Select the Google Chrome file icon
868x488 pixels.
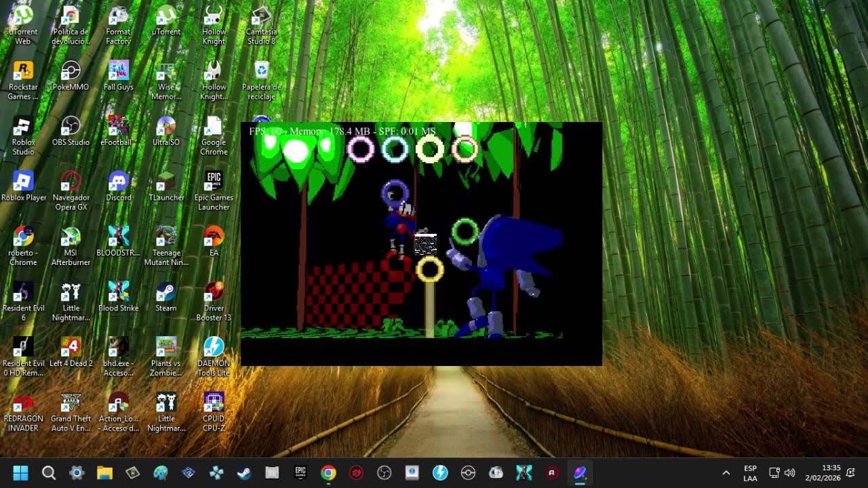tap(214, 136)
